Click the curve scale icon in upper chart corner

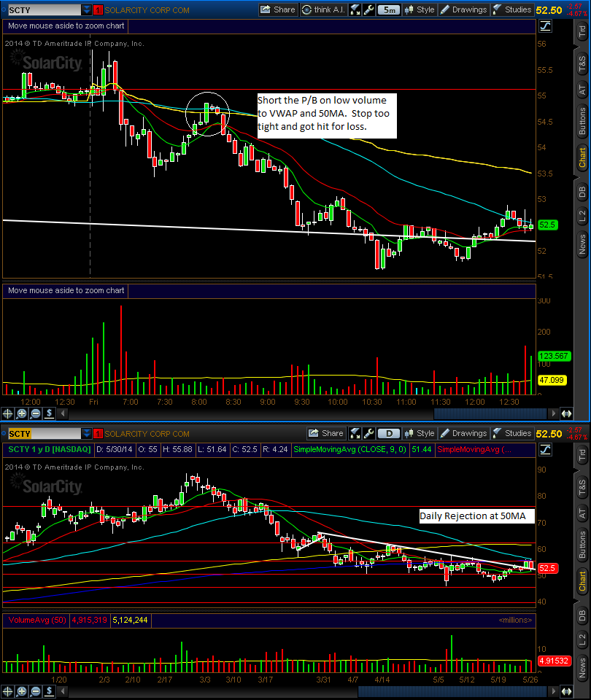[x=545, y=26]
